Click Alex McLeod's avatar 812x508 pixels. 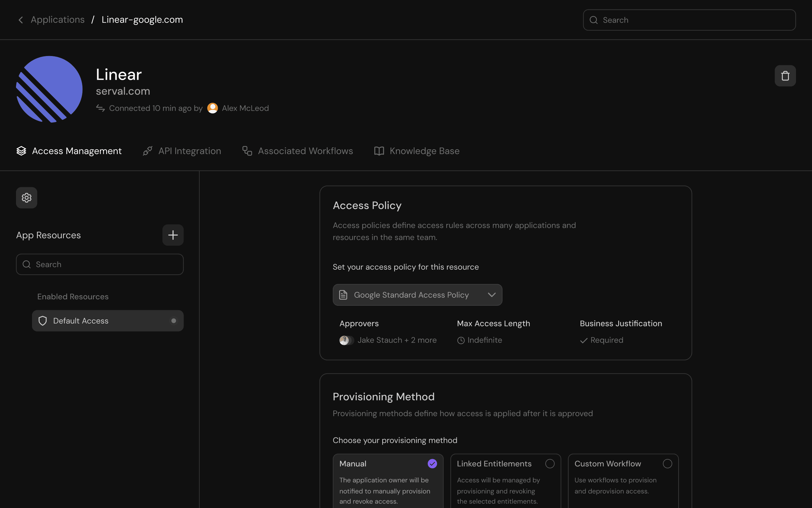(x=213, y=108)
